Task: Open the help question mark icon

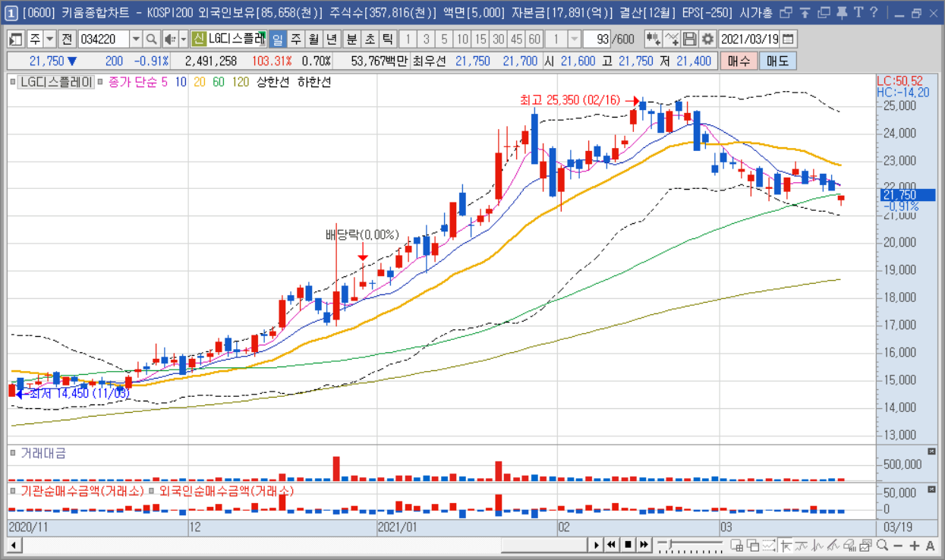Action: [874, 12]
